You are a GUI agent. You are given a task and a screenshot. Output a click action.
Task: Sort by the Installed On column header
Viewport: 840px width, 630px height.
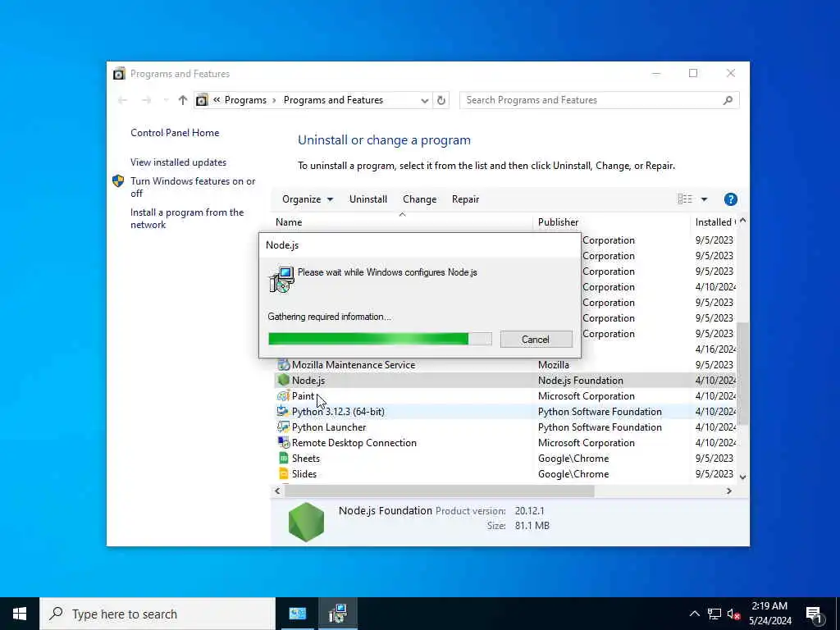[x=714, y=222]
